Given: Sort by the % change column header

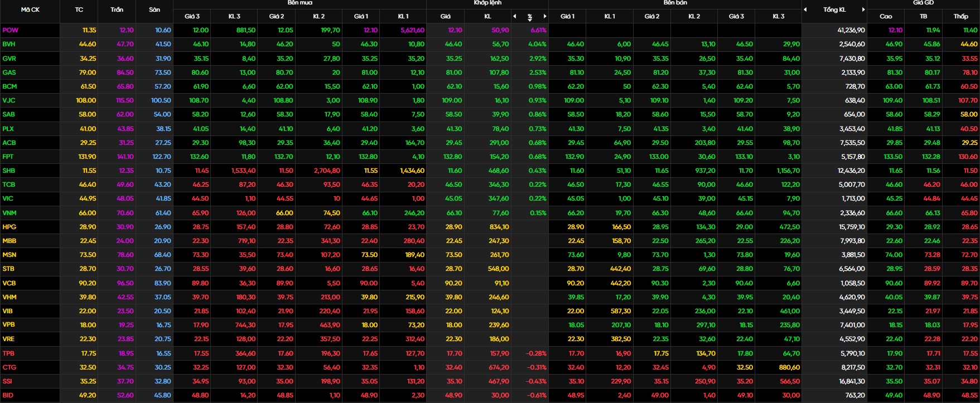Looking at the screenshot, I should click(530, 17).
